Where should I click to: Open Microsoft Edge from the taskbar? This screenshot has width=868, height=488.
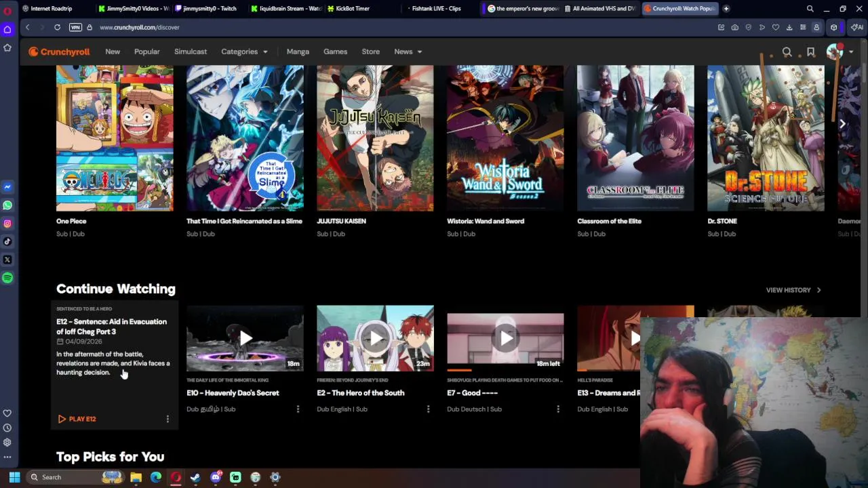click(156, 477)
